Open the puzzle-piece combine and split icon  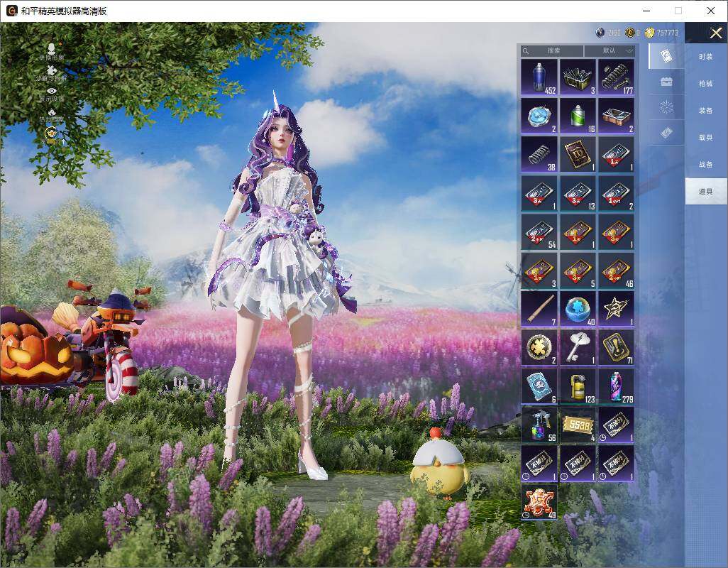tap(52, 72)
